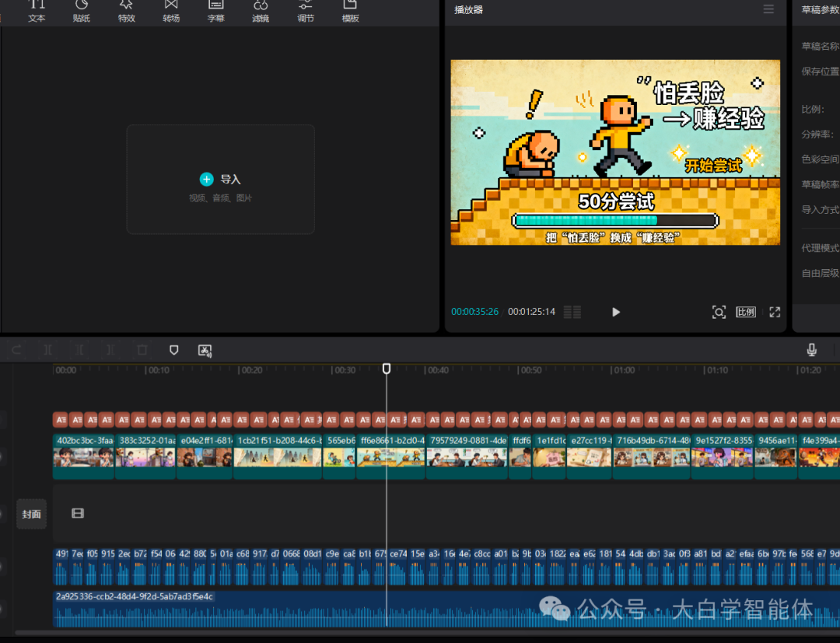The height and width of the screenshot is (643, 840).
Task: Click the 保存位置 label in draft panel
Action: 821,72
